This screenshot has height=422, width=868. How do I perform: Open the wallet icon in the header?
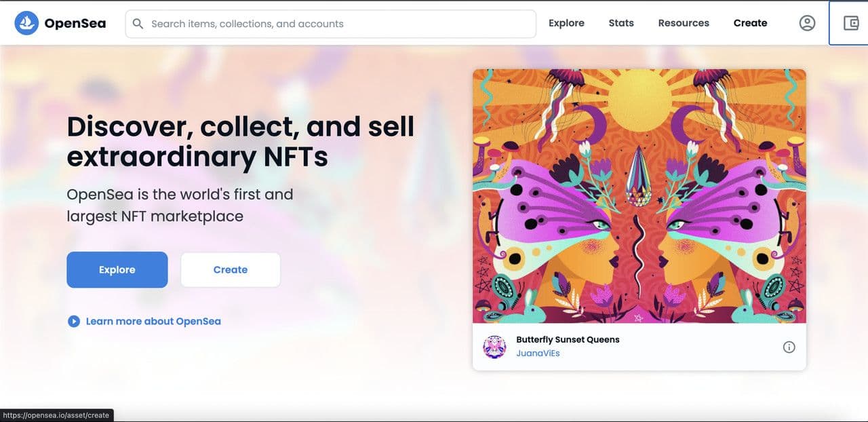[x=850, y=23]
